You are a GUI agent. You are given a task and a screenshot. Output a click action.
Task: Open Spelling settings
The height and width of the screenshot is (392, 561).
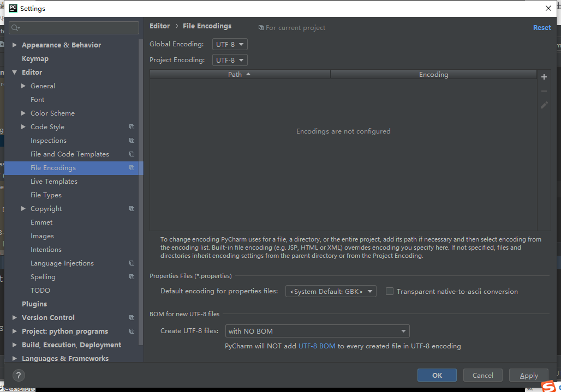(x=43, y=277)
